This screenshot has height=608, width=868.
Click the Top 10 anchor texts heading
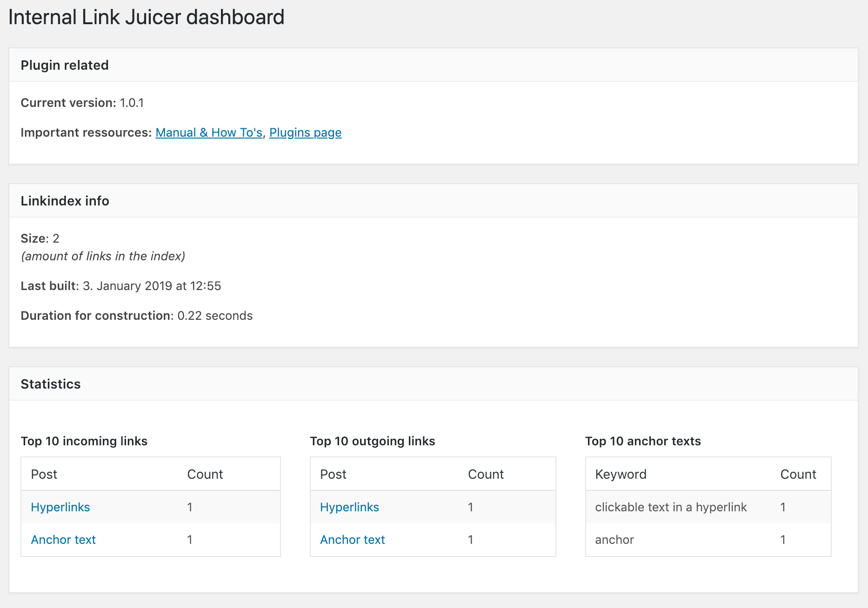tap(643, 441)
